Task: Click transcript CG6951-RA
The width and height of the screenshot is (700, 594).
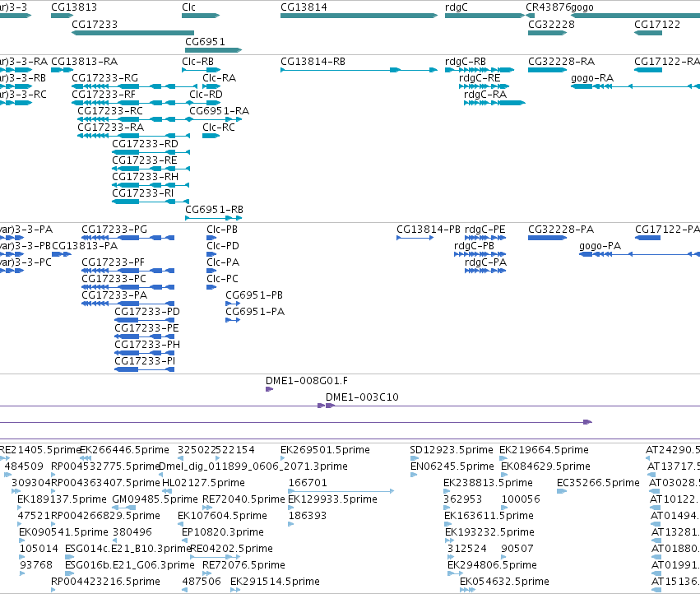Action: [x=219, y=111]
